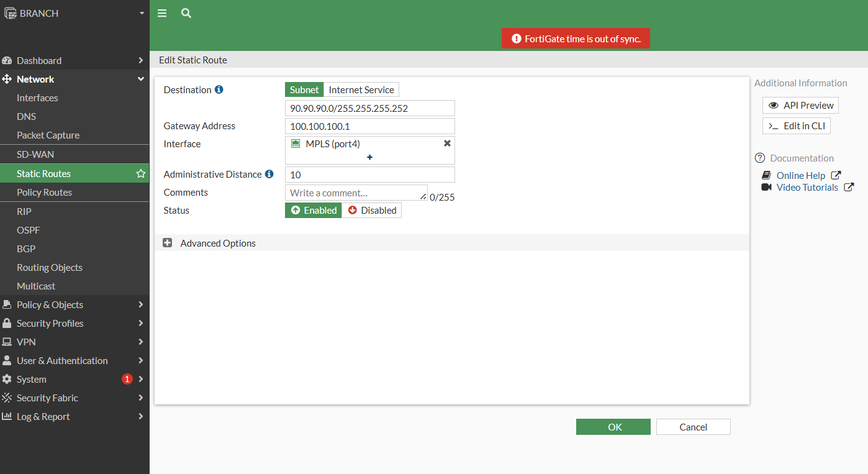
Task: Cancel editing the static route
Action: [x=694, y=427]
